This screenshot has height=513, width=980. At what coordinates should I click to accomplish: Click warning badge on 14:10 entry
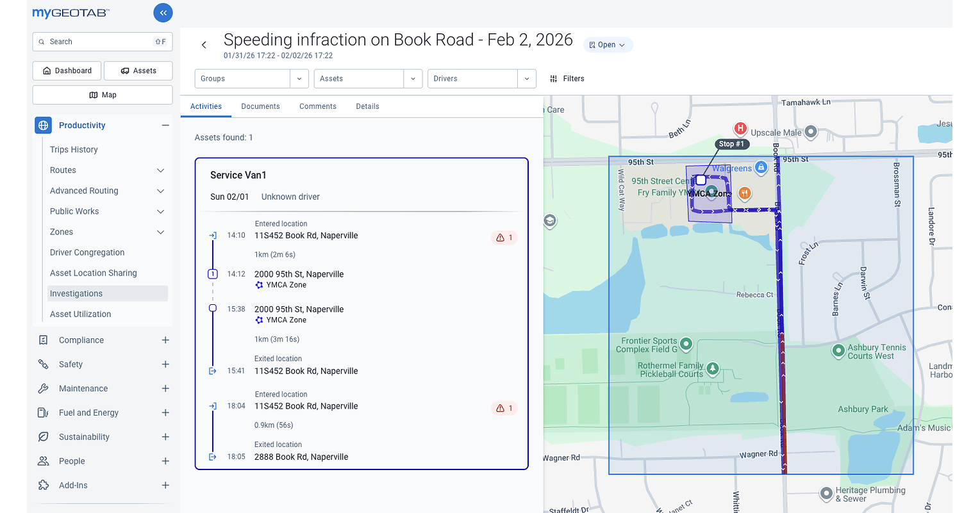coord(504,238)
